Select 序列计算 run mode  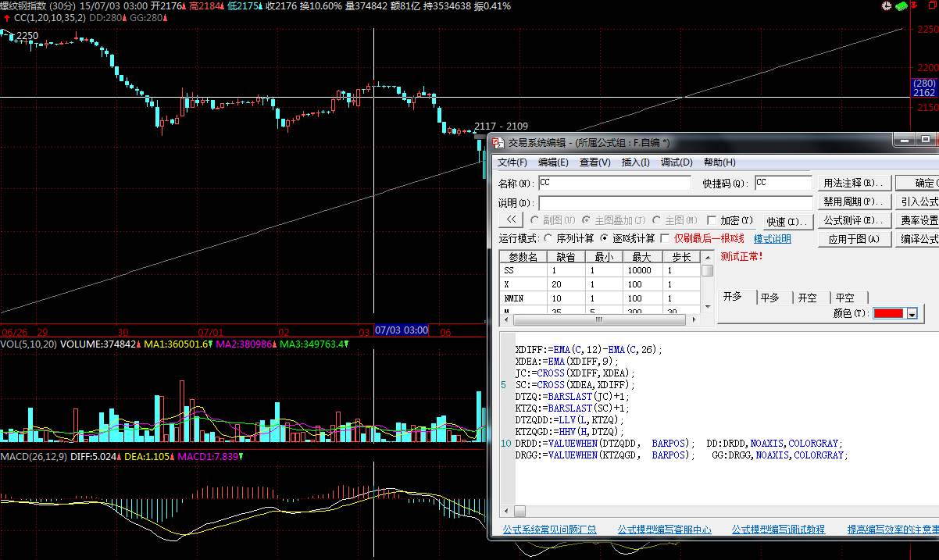[x=548, y=238]
